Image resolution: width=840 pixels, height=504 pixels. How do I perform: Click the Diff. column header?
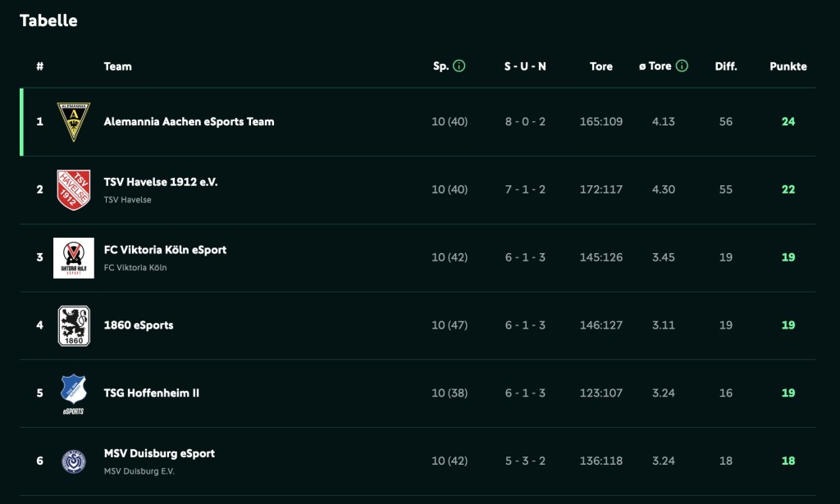pyautogui.click(x=725, y=66)
